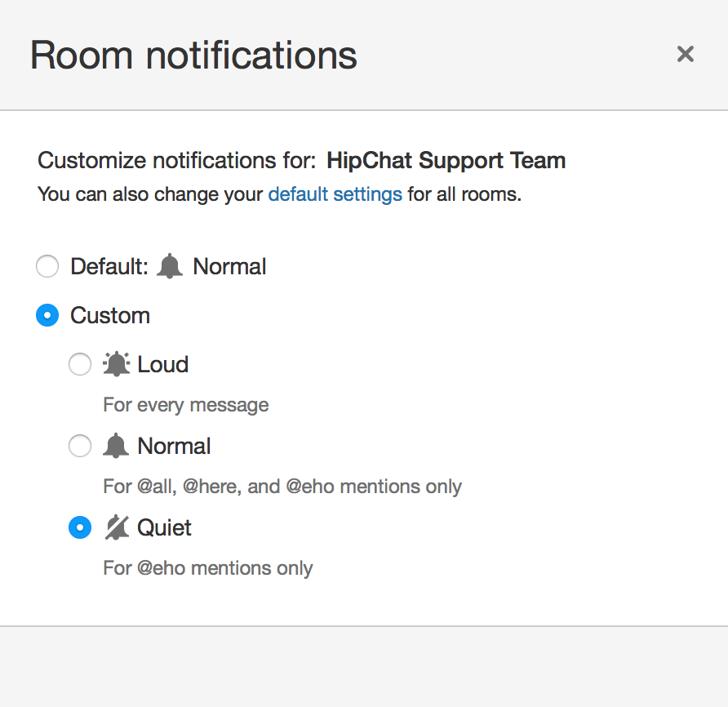Click the Custom label text
The width and height of the screenshot is (728, 707).
click(110, 315)
